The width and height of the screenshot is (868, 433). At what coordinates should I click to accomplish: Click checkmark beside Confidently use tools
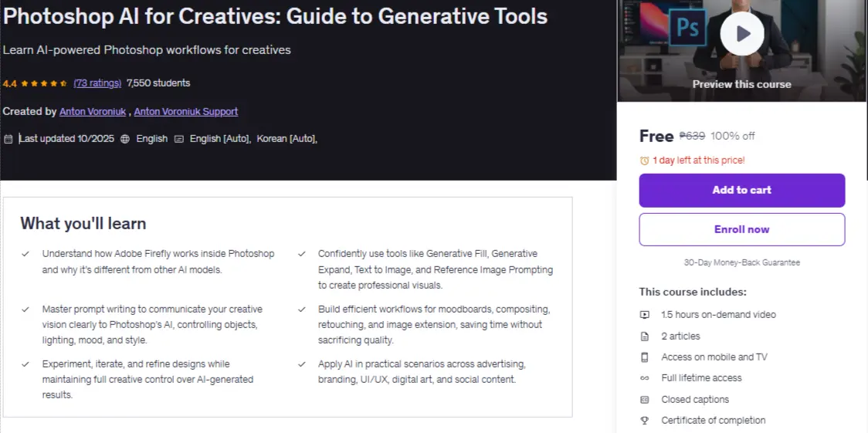pos(302,254)
